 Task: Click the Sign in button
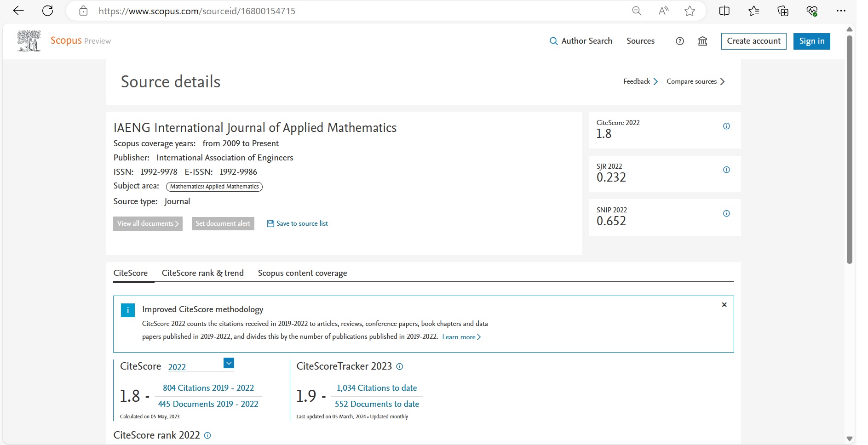pos(811,41)
